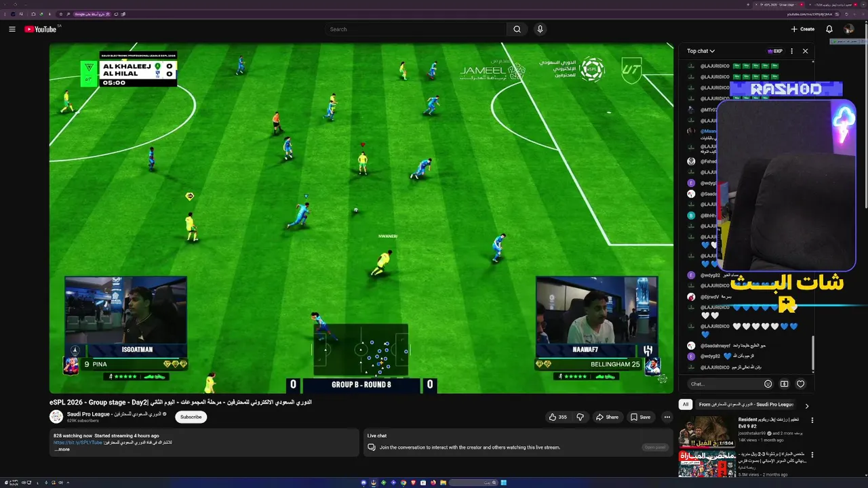
Task: Dislike the video with thumbs down
Action: pyautogui.click(x=580, y=417)
